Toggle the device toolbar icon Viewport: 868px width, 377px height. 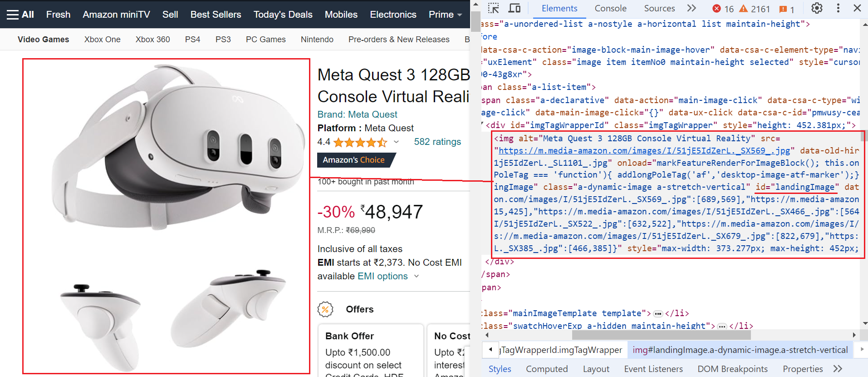(x=514, y=8)
